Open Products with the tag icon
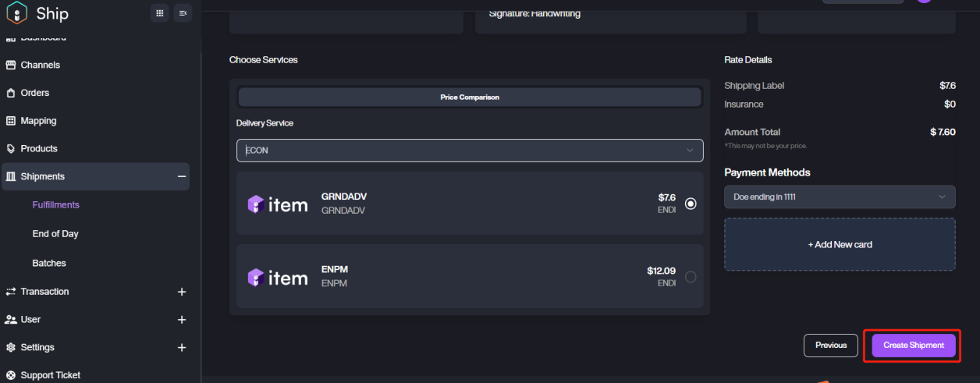Image resolution: width=980 pixels, height=383 pixels. [11, 148]
